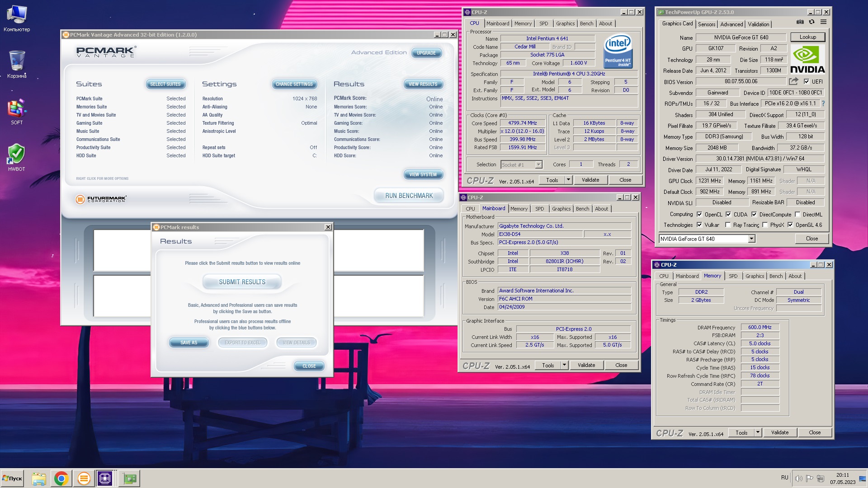This screenshot has width=868, height=488.
Task: Click the Bus Interface question mark icon
Action: point(823,103)
